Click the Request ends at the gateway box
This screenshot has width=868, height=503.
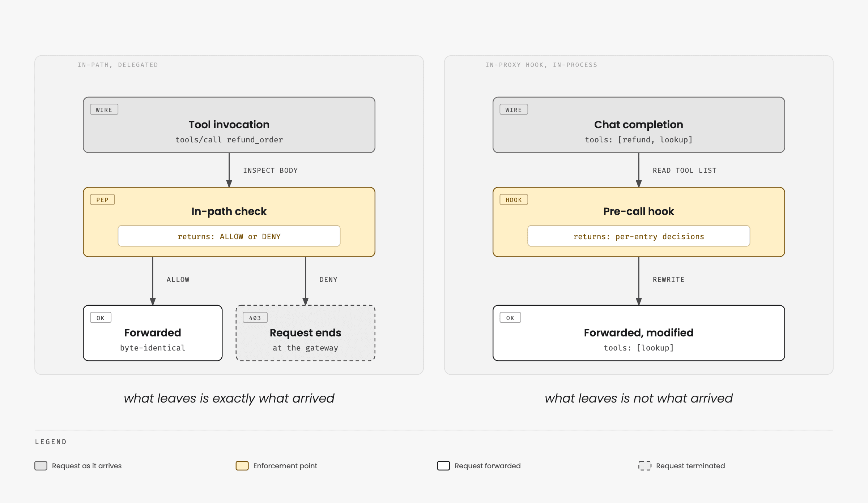(x=305, y=333)
